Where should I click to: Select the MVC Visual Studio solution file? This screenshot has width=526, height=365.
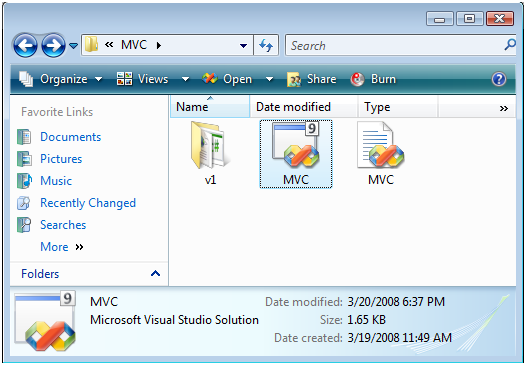(x=296, y=154)
